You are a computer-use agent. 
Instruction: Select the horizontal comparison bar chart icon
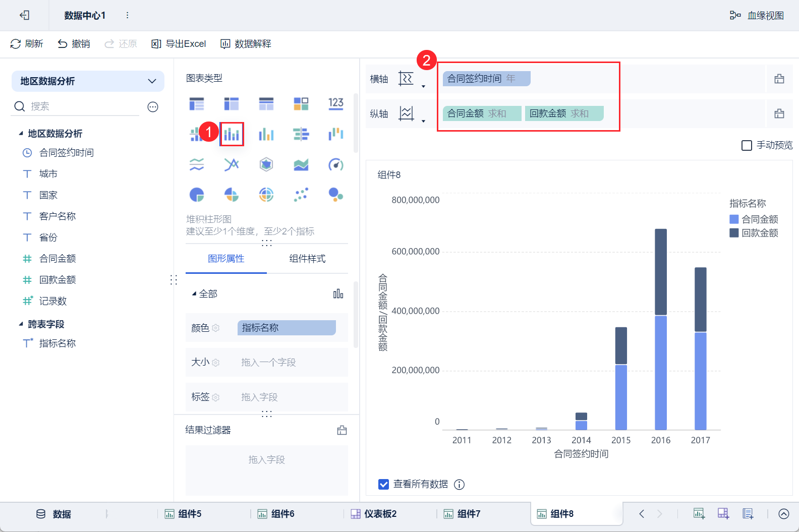301,134
